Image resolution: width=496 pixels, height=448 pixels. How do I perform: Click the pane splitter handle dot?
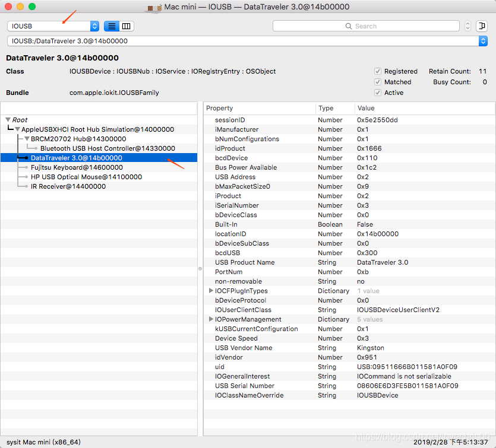click(x=200, y=269)
